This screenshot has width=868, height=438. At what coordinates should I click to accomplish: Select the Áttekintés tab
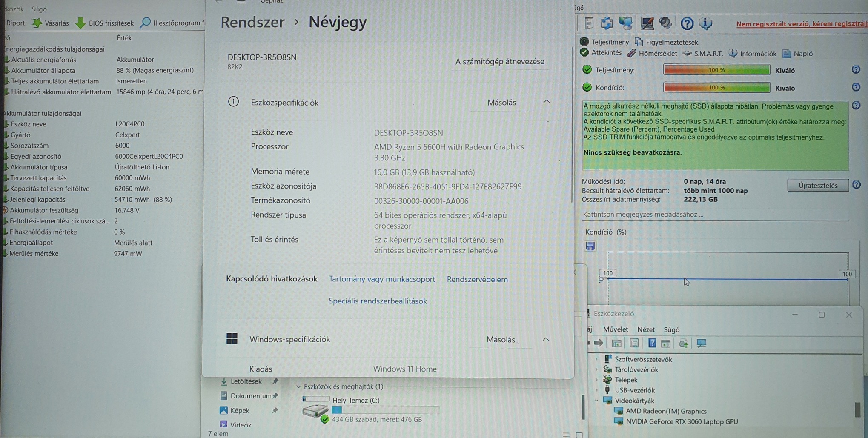[601, 52]
